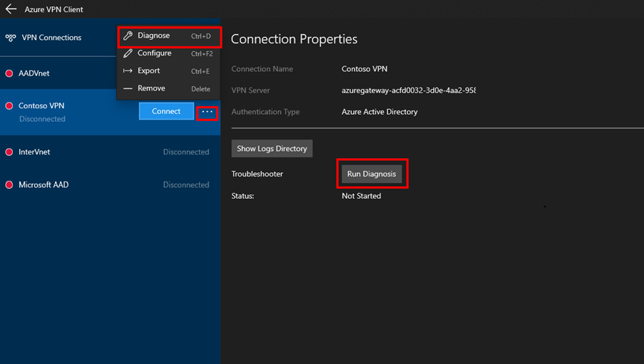The height and width of the screenshot is (364, 644).
Task: Select the Contoso VPN connection row
Action: [110, 112]
